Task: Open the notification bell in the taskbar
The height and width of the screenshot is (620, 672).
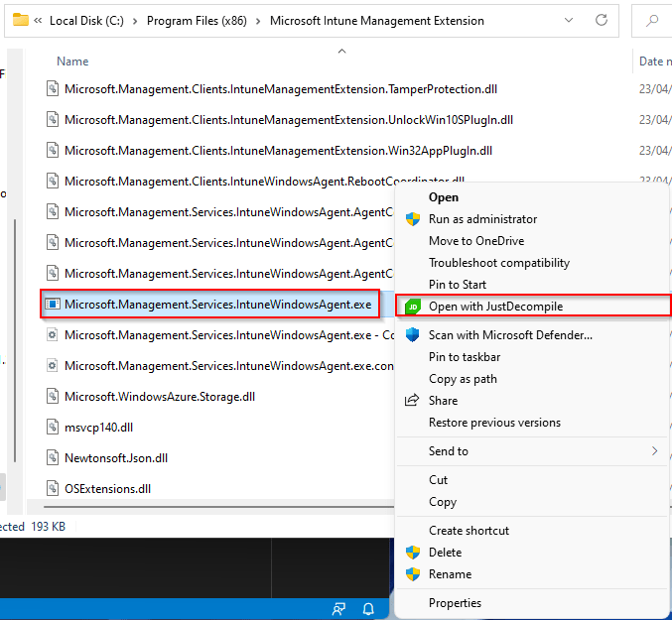Action: 367,608
